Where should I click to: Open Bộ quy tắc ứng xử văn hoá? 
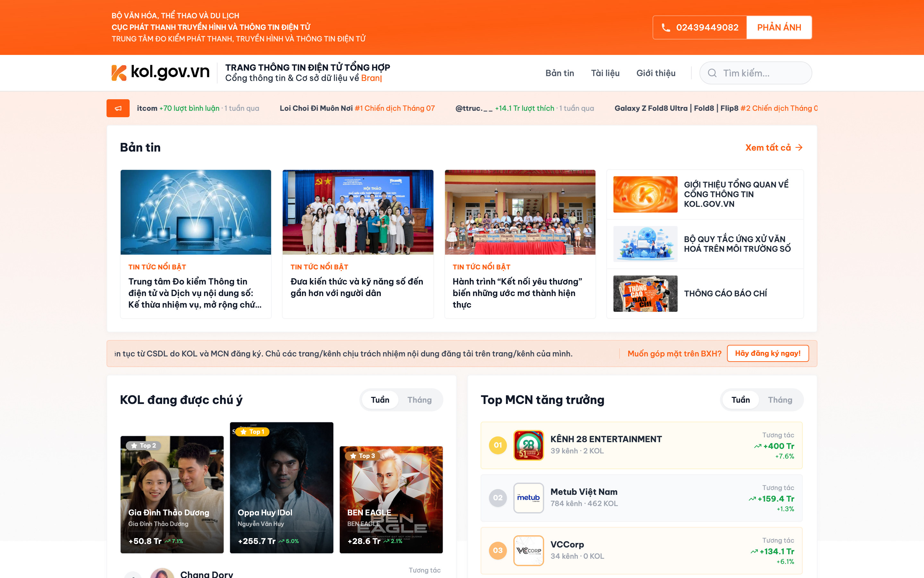(x=705, y=244)
